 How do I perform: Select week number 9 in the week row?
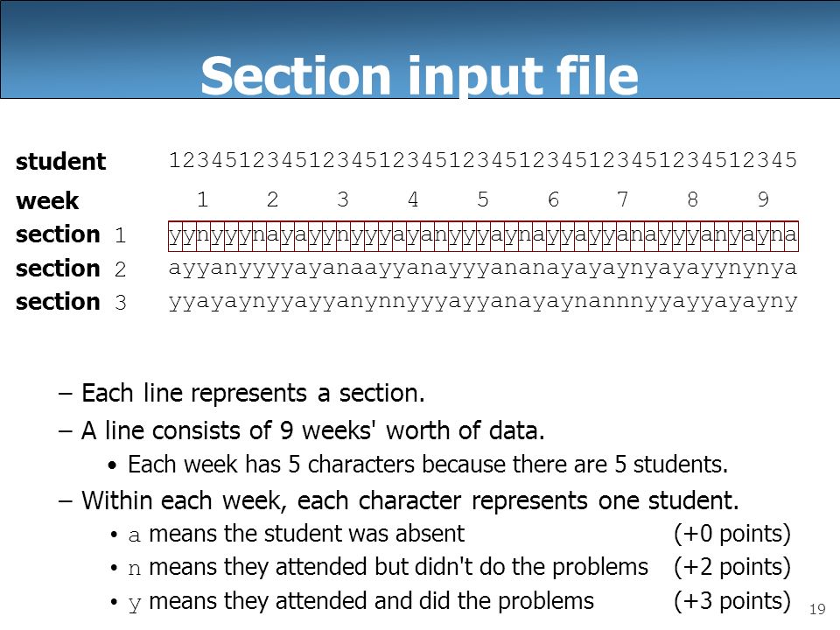tap(763, 199)
